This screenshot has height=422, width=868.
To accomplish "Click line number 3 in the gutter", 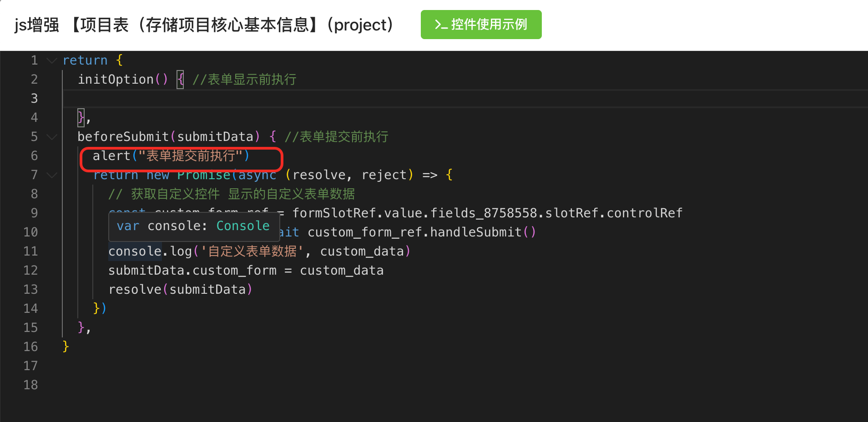I will pyautogui.click(x=34, y=99).
